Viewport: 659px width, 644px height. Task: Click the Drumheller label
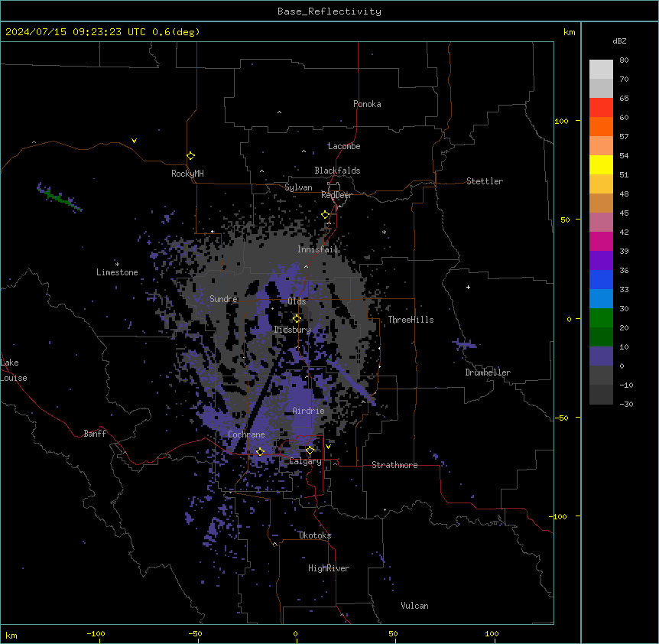488,372
